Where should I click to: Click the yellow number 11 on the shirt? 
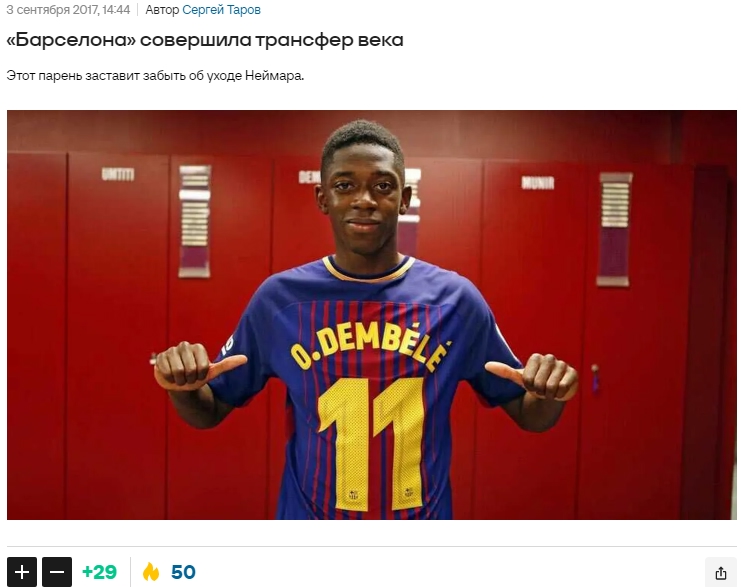pyautogui.click(x=371, y=444)
